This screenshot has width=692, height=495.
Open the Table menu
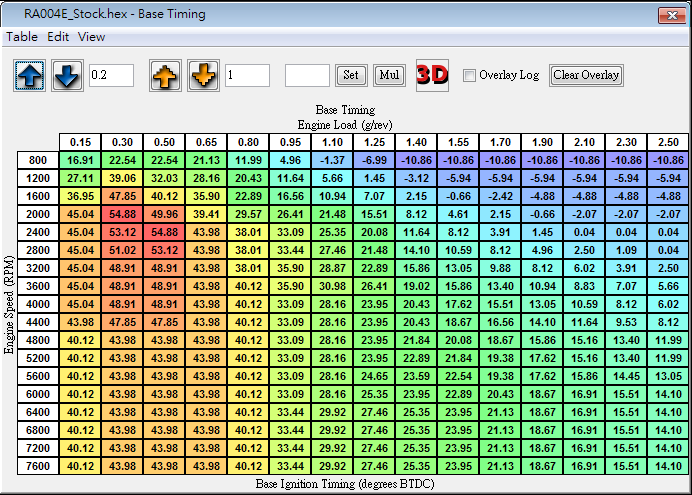[22, 37]
